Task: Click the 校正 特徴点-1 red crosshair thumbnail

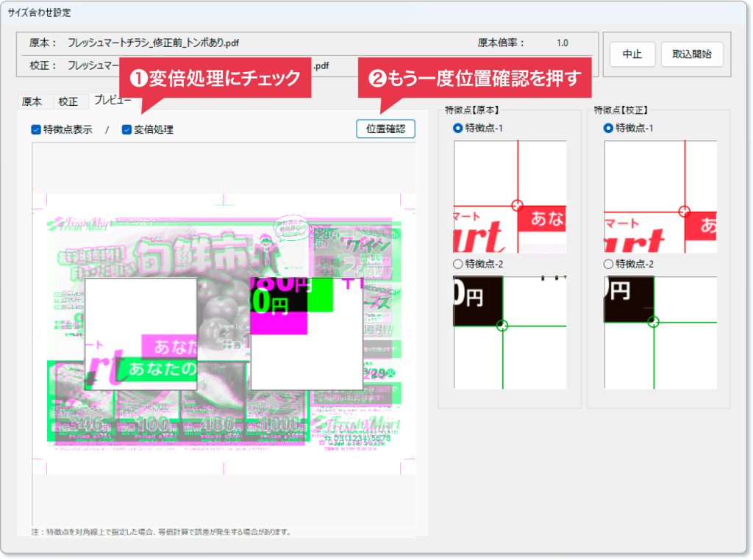Action: tap(660, 197)
